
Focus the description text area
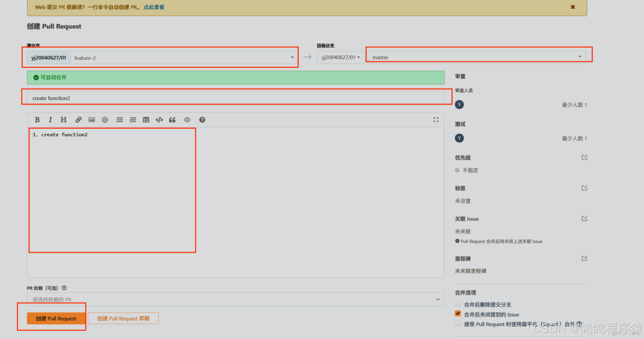(x=236, y=202)
